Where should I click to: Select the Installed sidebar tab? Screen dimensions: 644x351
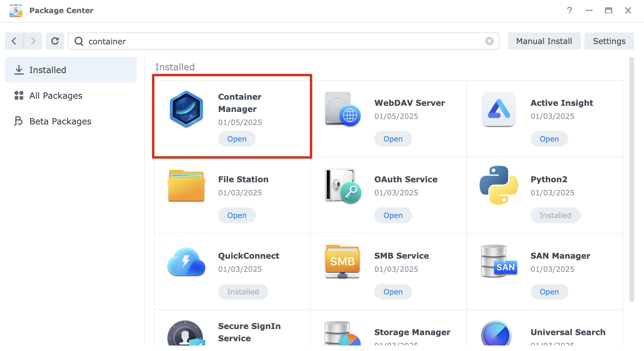(71, 70)
